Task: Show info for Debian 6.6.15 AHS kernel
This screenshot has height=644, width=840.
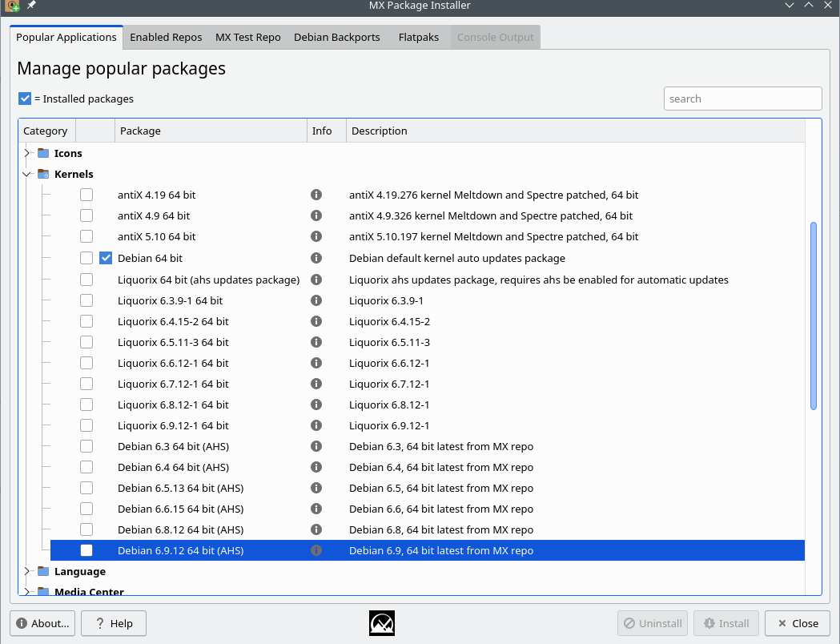Action: (x=316, y=509)
